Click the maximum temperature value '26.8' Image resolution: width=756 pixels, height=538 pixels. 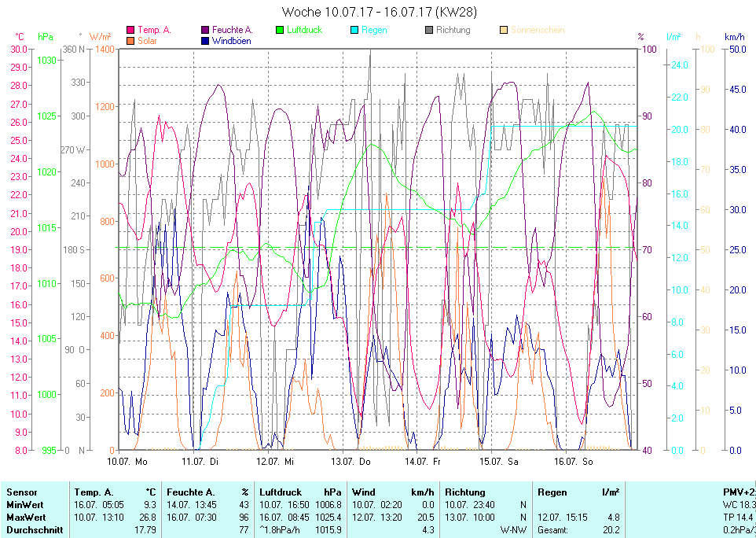point(148,518)
